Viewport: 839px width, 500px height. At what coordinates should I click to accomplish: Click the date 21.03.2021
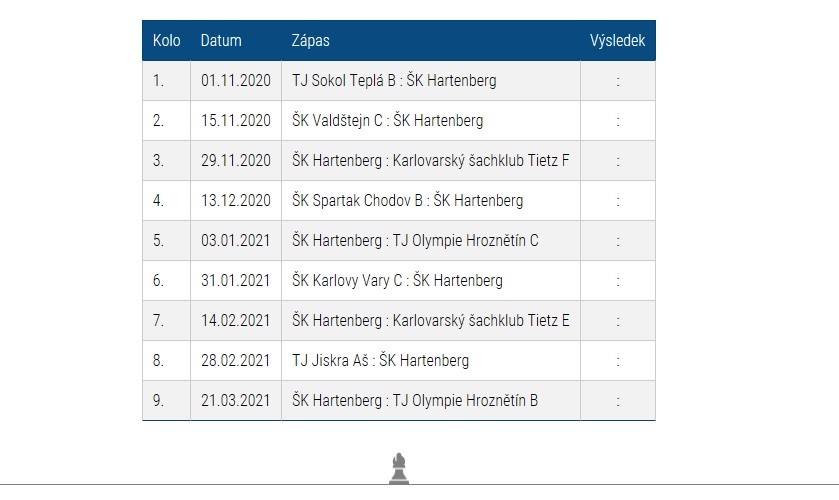tap(235, 401)
